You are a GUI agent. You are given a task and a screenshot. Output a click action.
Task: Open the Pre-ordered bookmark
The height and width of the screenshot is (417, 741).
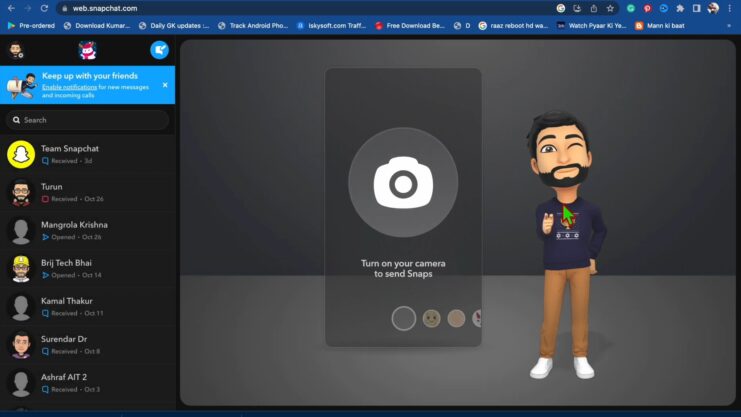point(31,26)
